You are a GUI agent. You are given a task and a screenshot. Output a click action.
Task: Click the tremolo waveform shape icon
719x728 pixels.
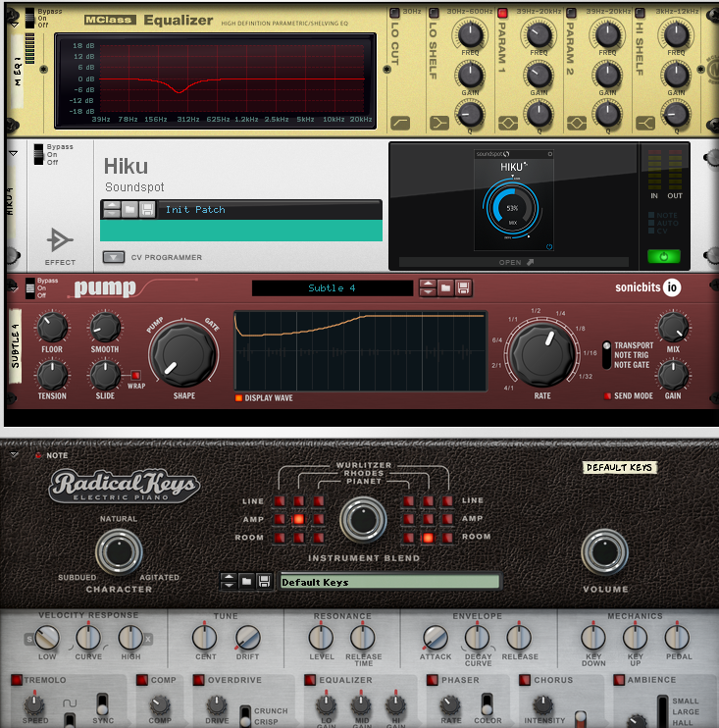[x=70, y=703]
